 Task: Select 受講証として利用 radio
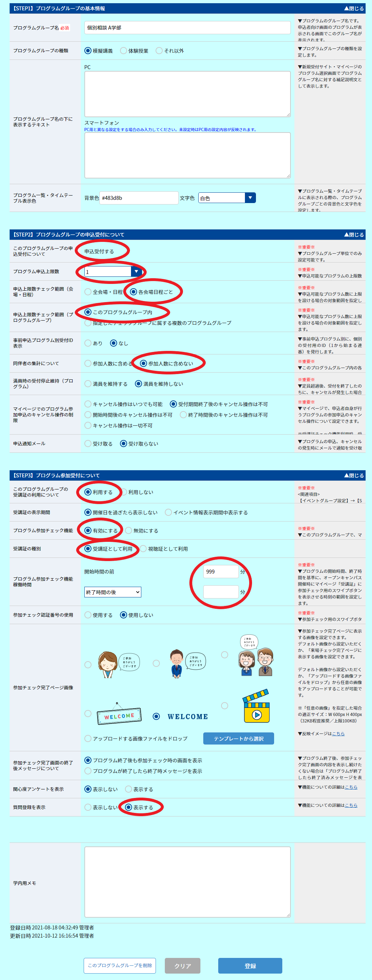point(88,549)
